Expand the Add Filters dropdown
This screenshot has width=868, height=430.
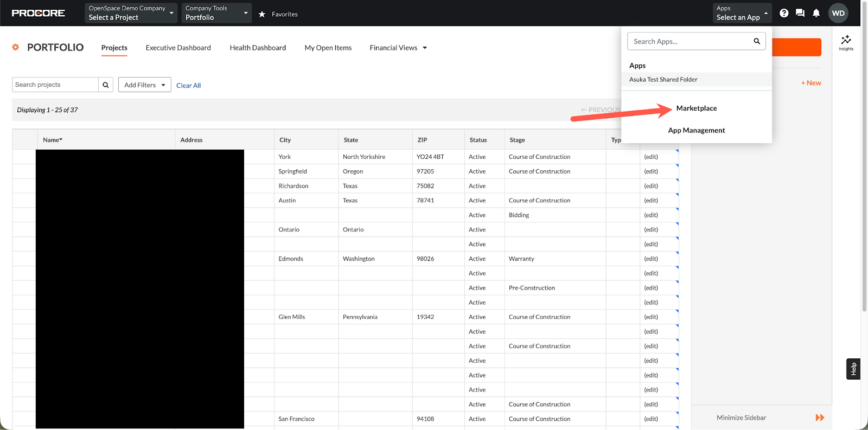[x=144, y=85]
